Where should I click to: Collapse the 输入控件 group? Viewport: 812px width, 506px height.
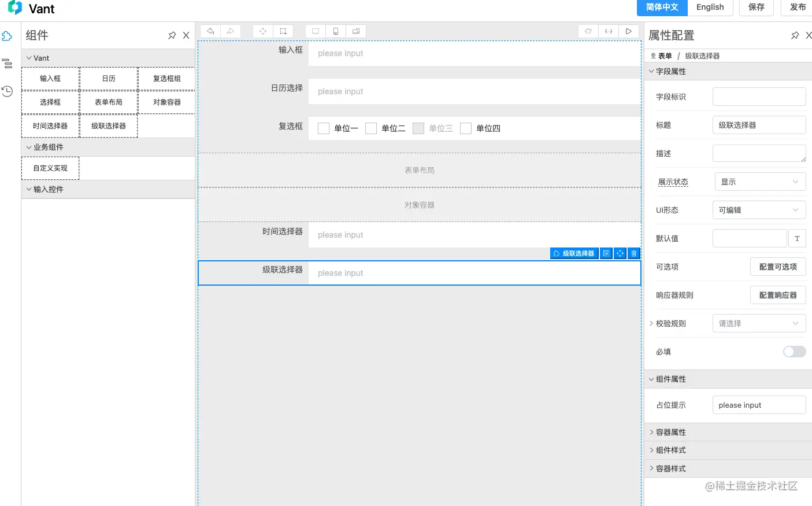(108, 189)
